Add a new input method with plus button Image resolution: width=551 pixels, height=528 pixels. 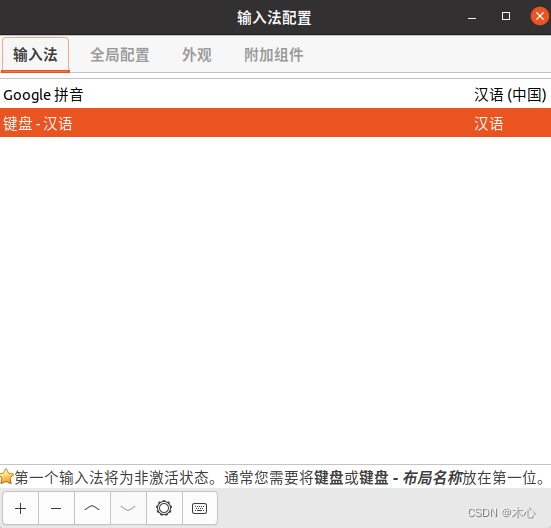tap(20, 508)
